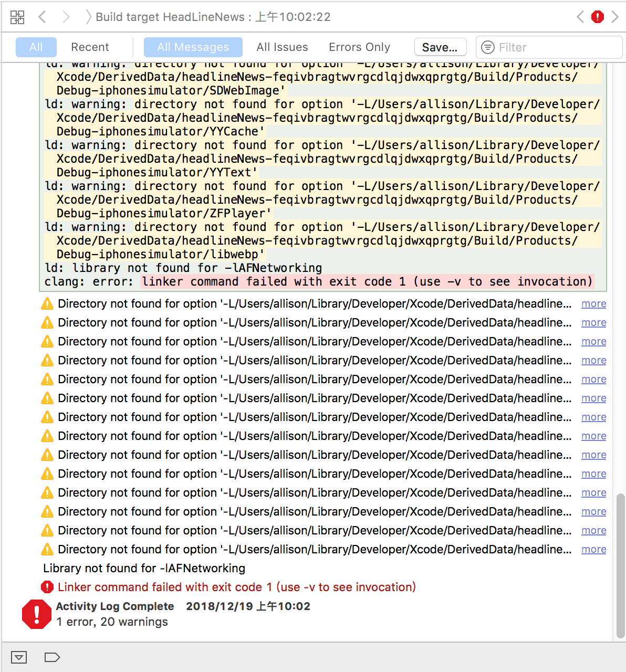Show All Messages in the log
Image resolution: width=626 pixels, height=672 pixels.
[193, 47]
